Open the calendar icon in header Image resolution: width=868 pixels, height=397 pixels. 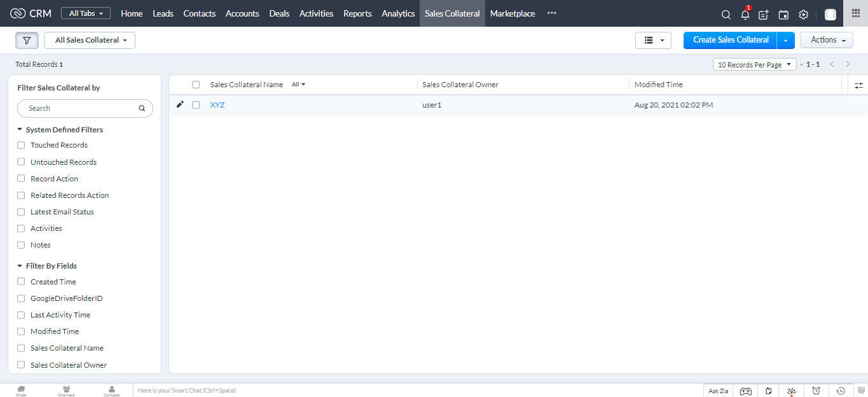tap(783, 14)
